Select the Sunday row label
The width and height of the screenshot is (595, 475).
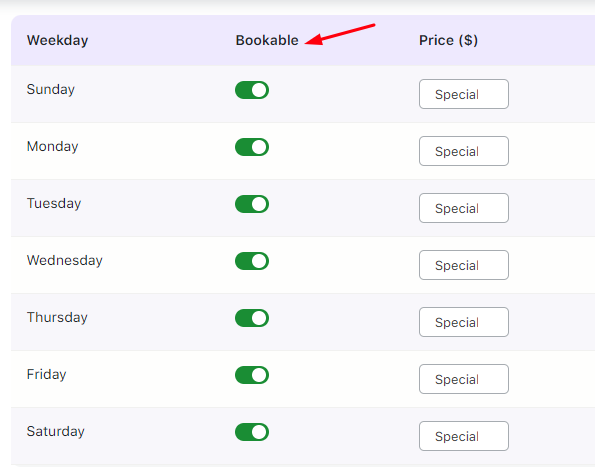tap(50, 90)
